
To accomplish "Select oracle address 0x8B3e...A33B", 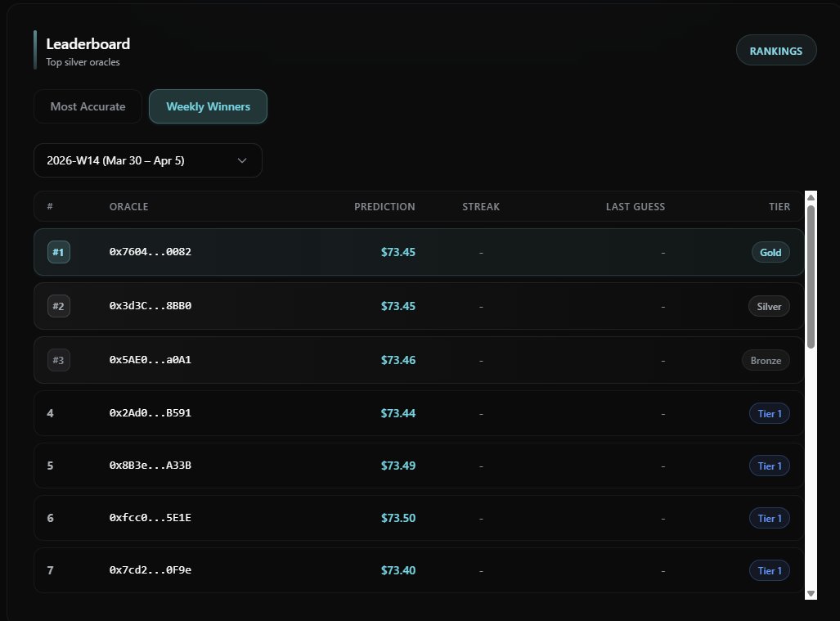I will point(150,466).
